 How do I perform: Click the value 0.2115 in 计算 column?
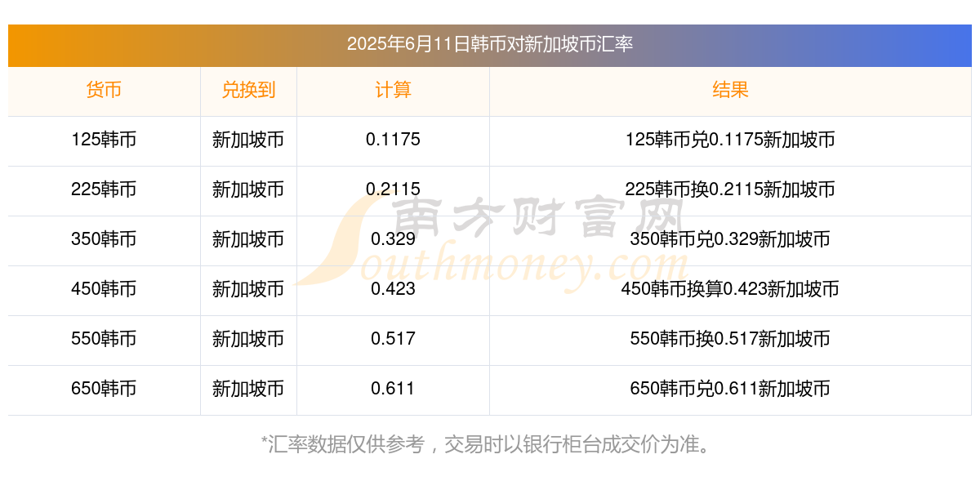[x=393, y=189]
